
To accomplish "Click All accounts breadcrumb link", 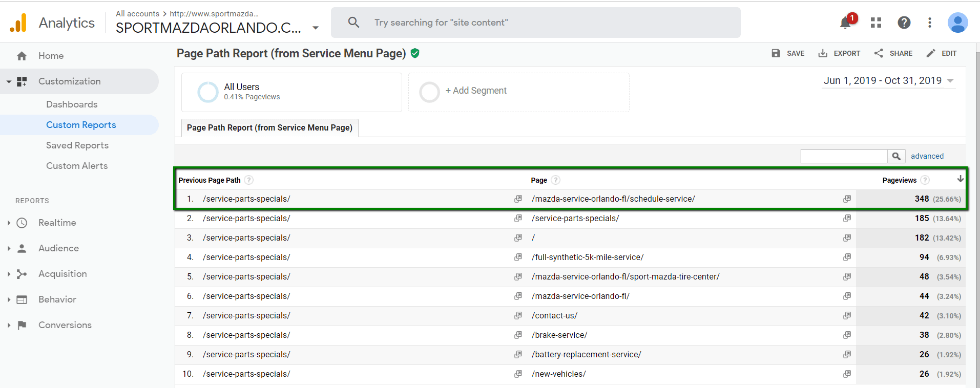I will pos(137,14).
